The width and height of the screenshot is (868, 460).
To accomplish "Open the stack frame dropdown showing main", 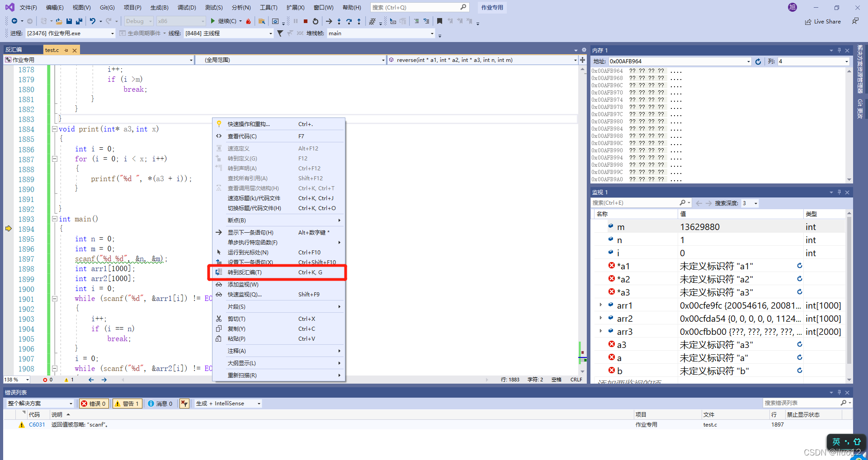I will [x=381, y=33].
